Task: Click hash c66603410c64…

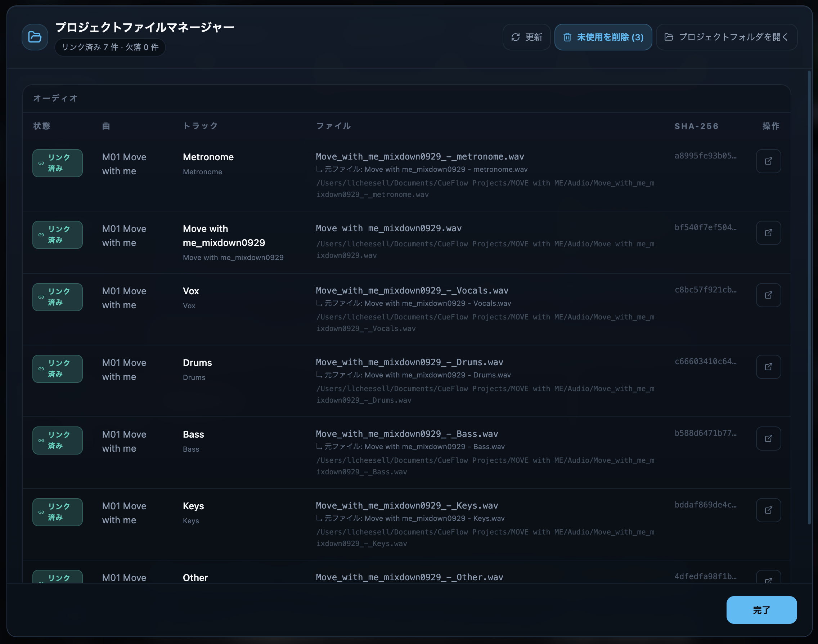Action: pos(705,361)
